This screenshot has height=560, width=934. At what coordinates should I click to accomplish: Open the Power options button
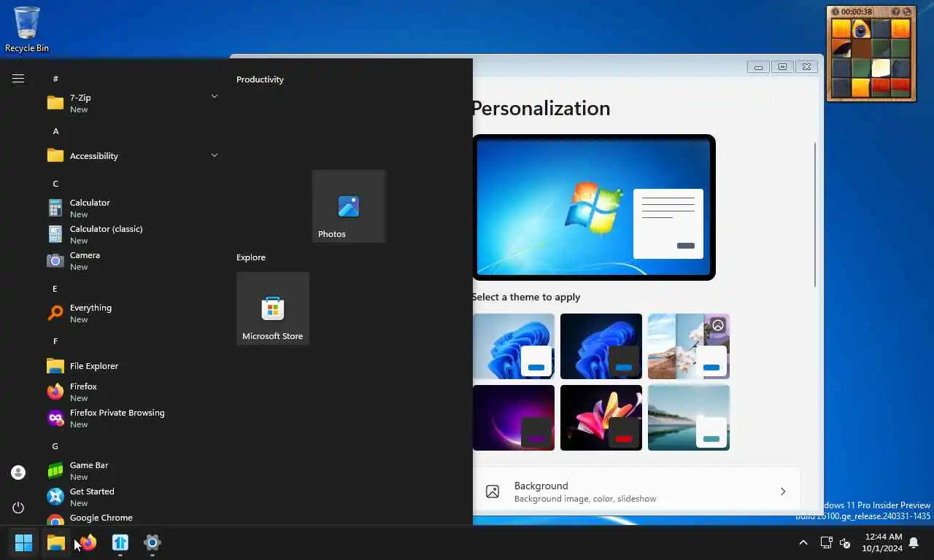click(x=18, y=507)
